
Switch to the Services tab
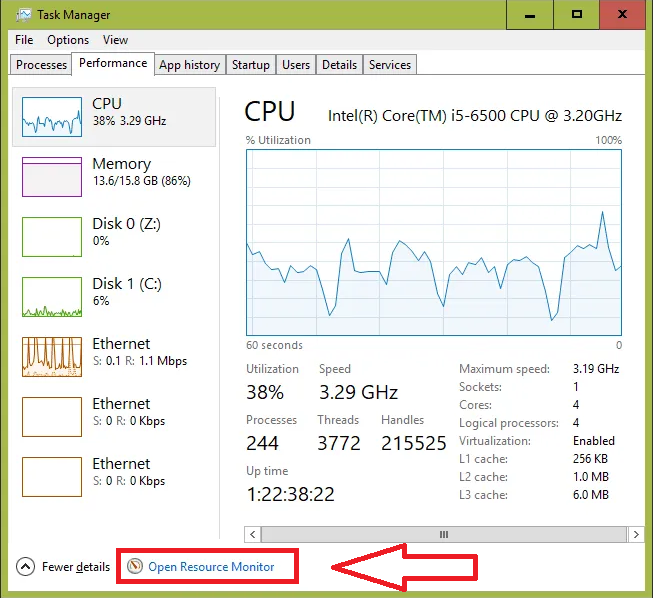click(x=390, y=65)
